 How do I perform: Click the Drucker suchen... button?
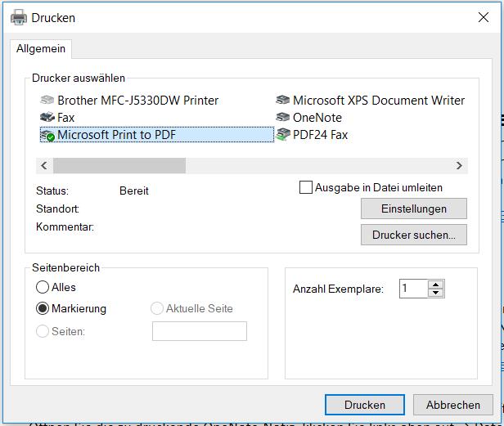[414, 235]
